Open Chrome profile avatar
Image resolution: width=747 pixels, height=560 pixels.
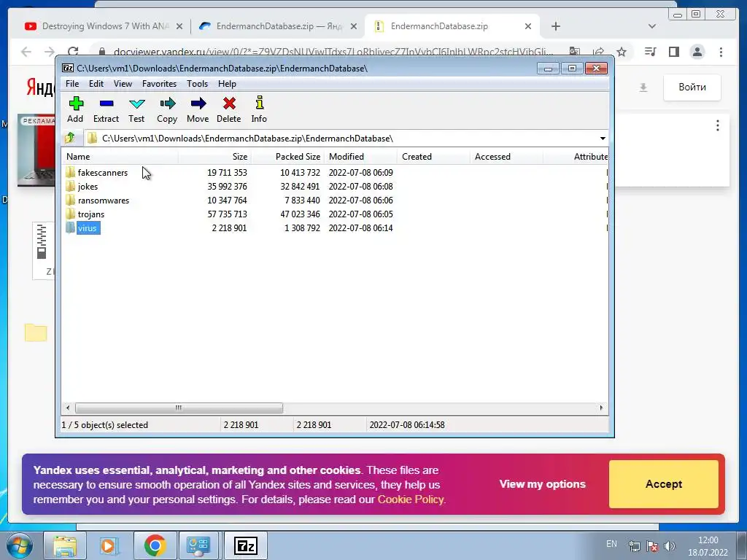(x=697, y=52)
